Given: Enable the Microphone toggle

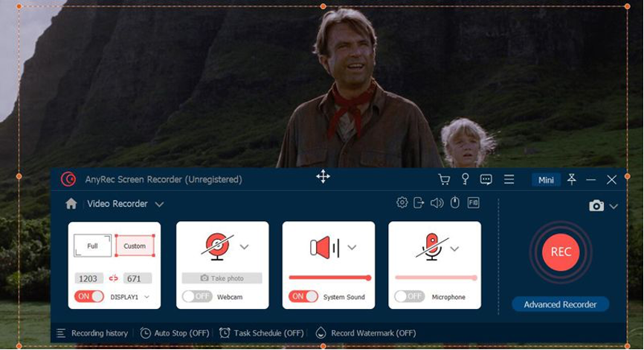Looking at the screenshot, I should point(410,296).
